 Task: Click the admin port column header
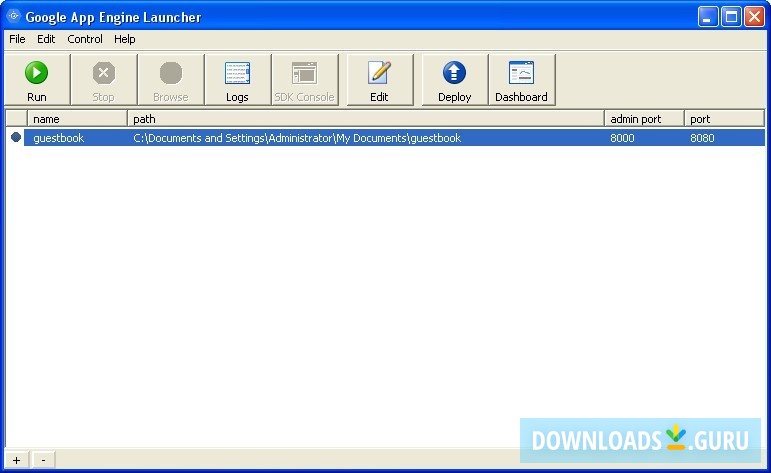click(645, 118)
